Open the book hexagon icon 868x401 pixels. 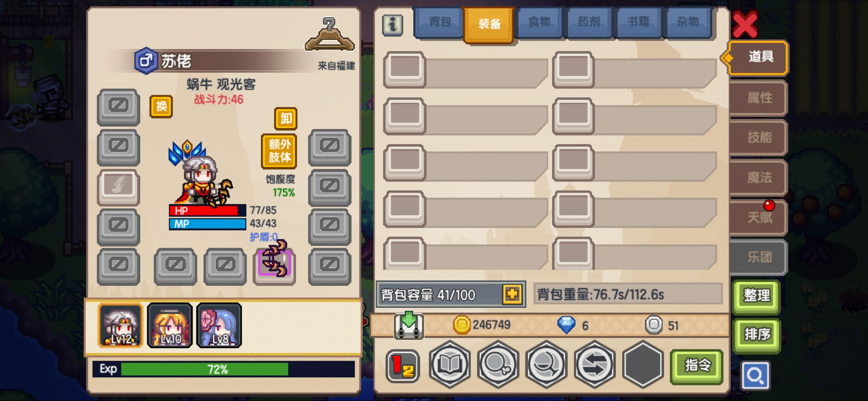click(450, 364)
